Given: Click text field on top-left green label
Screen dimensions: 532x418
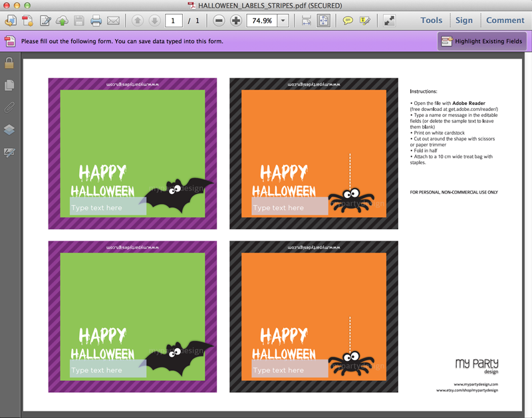Looking at the screenshot, I should coord(108,207).
